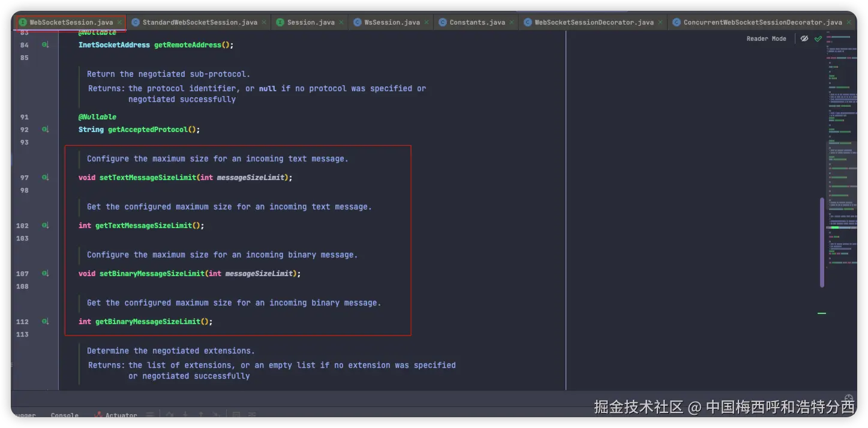Viewport: 868px width, 428px height.
Task: Click the implementations gutter icon on line 92
Action: click(45, 130)
